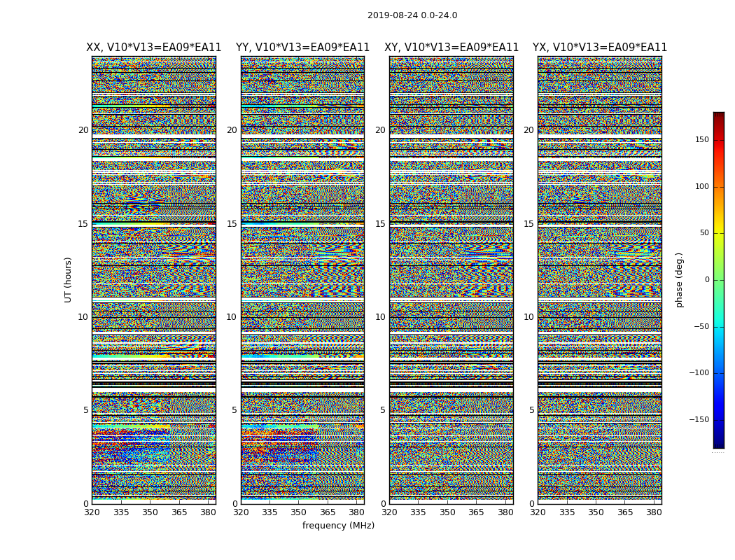This screenshot has height=560, width=735.
Task: Click the phase colorbar gradient
Action: [x=719, y=280]
